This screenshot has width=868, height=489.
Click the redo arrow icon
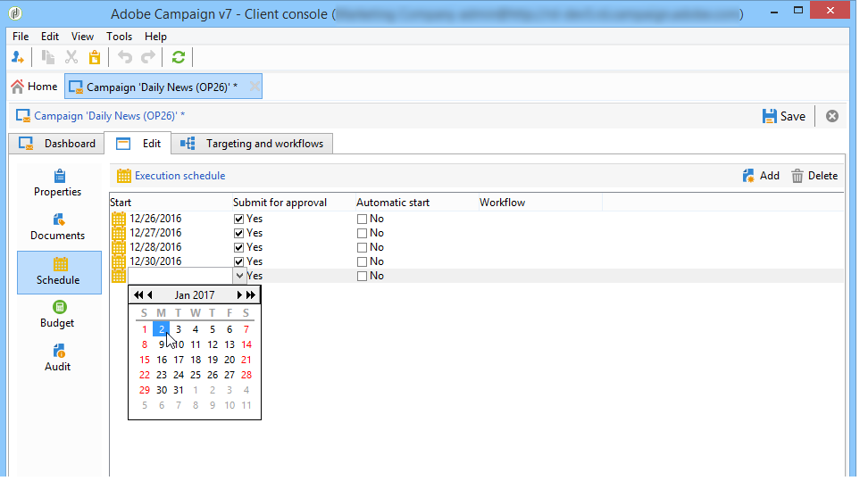click(x=148, y=57)
